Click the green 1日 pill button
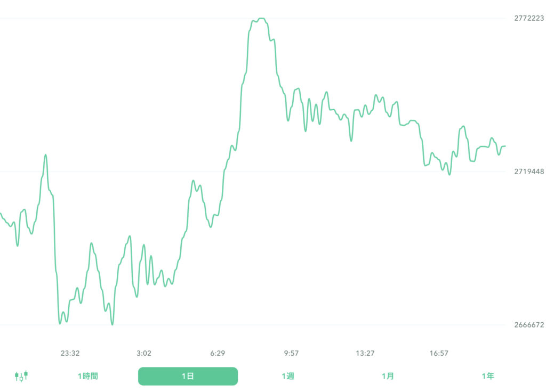546x392 pixels. pyautogui.click(x=188, y=376)
